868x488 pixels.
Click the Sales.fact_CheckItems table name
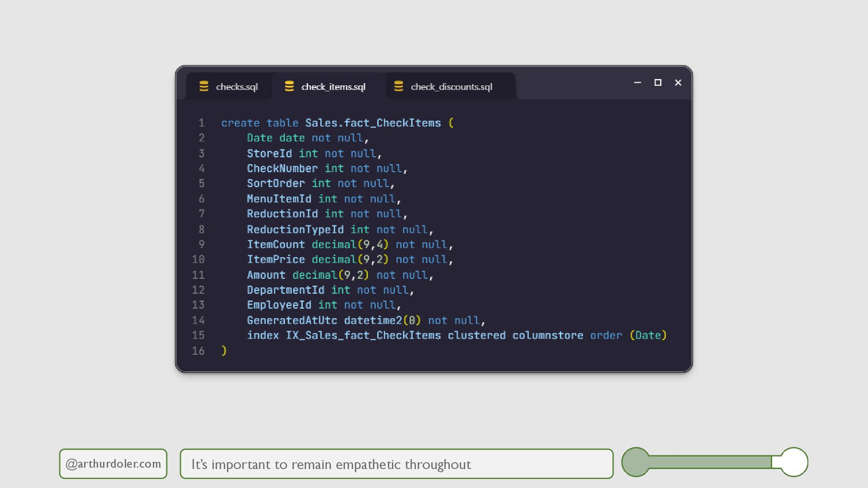tap(373, 123)
